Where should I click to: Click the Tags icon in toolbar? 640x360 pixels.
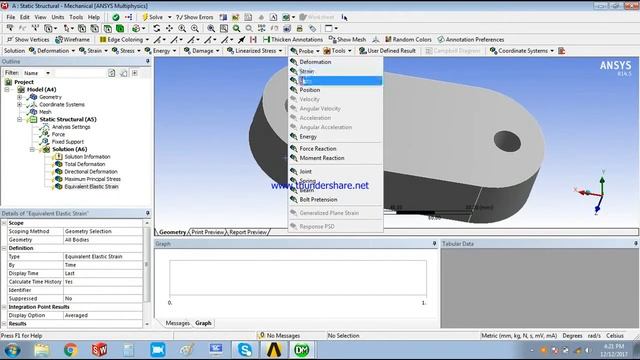[312, 28]
